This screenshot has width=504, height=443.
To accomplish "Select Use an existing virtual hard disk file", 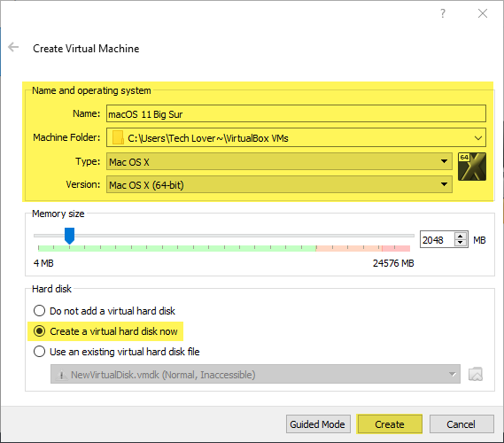I will pos(116,352).
